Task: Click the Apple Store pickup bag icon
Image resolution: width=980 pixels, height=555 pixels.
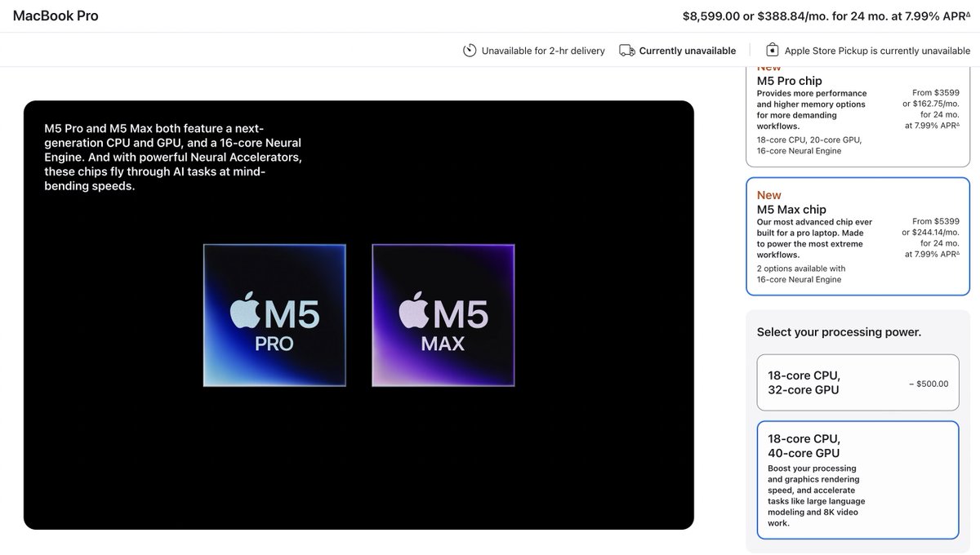Action: pos(772,50)
